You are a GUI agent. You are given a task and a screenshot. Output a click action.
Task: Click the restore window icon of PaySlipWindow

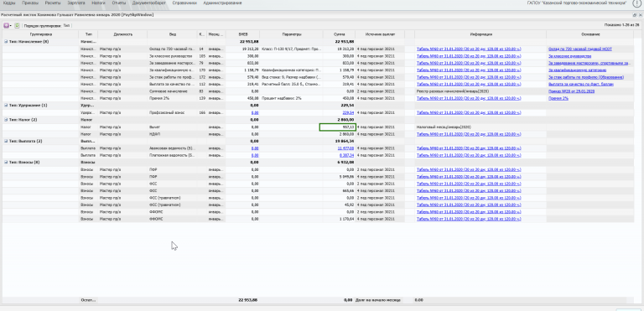tap(635, 15)
